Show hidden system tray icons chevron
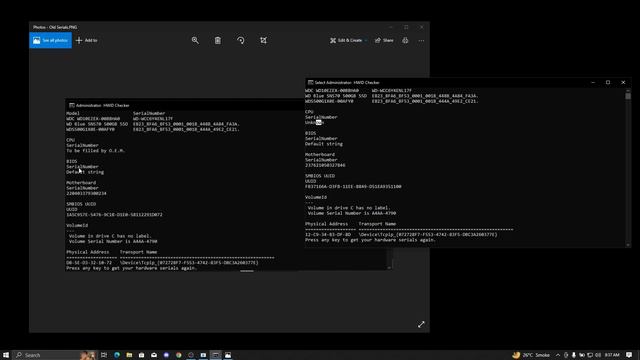Viewport: 640px width, 360px height. tap(558, 355)
